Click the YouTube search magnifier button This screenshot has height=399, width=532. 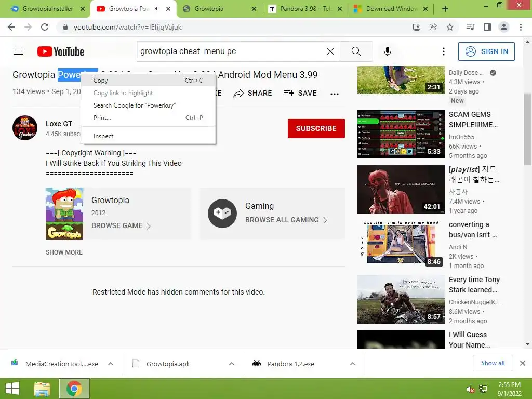(x=356, y=51)
